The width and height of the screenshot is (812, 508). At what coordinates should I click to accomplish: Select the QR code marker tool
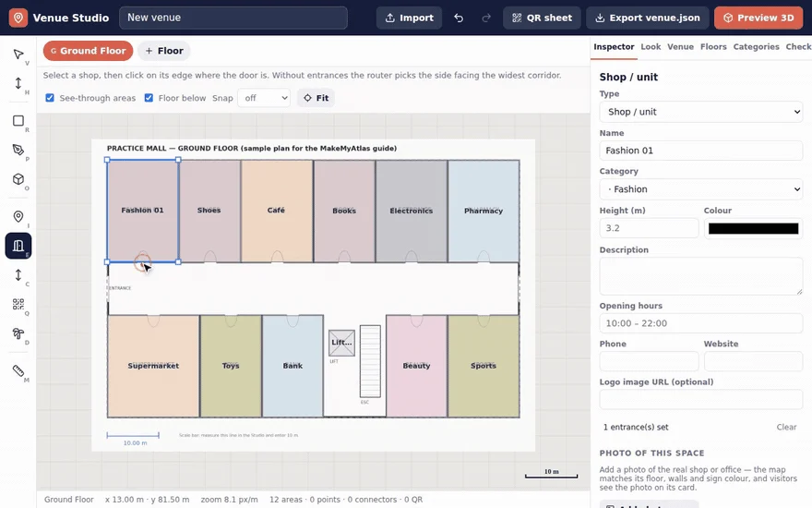18,304
